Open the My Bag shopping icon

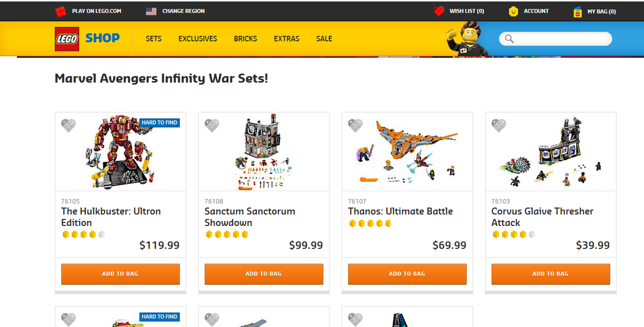coord(578,12)
